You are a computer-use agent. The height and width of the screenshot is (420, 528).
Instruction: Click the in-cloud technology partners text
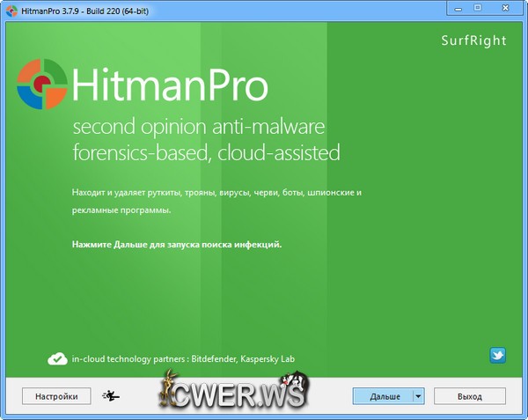tap(183, 359)
